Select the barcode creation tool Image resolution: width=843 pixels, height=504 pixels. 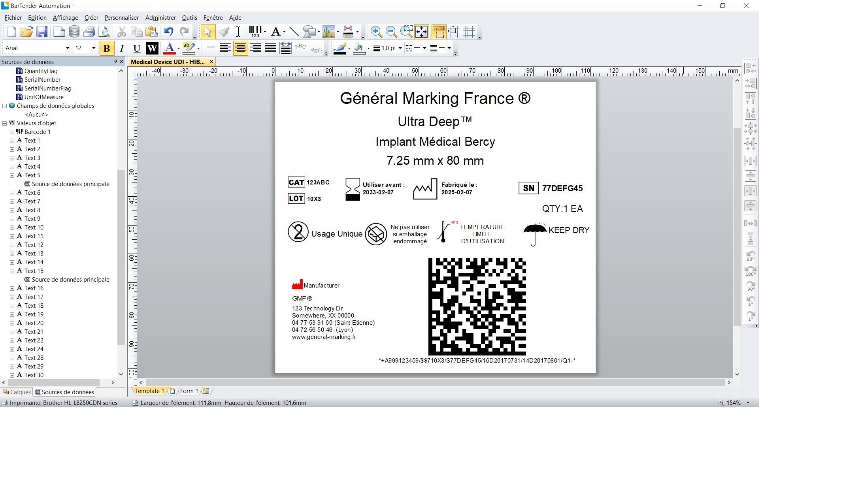(x=255, y=32)
